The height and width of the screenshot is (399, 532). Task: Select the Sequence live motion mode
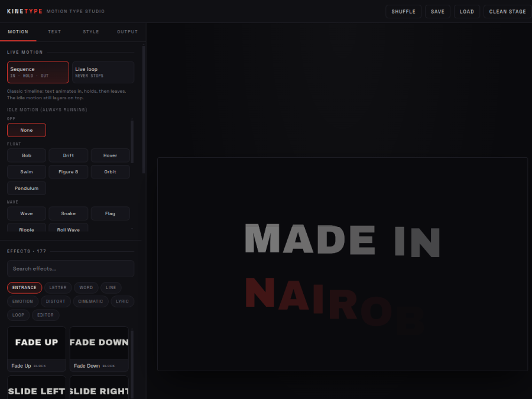(x=38, y=72)
